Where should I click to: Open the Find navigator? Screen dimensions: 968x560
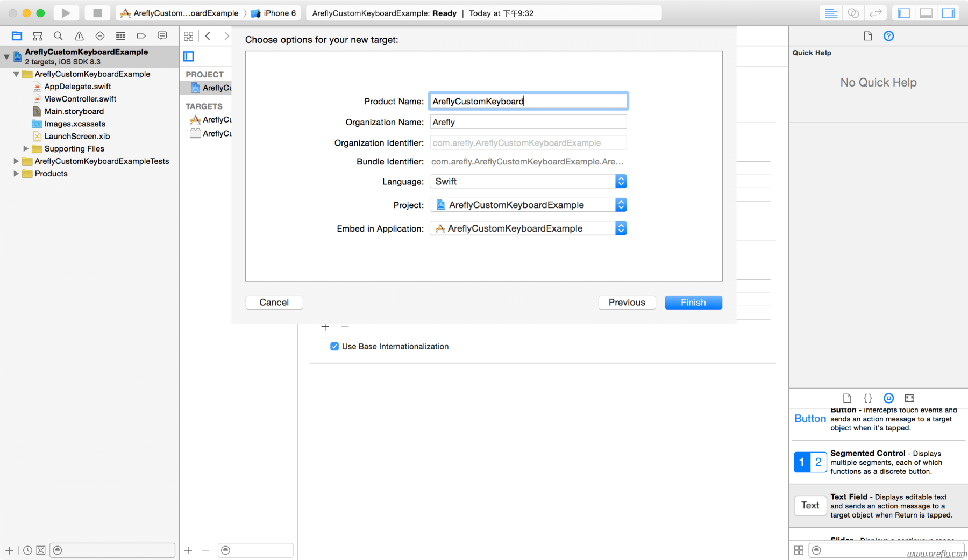58,35
